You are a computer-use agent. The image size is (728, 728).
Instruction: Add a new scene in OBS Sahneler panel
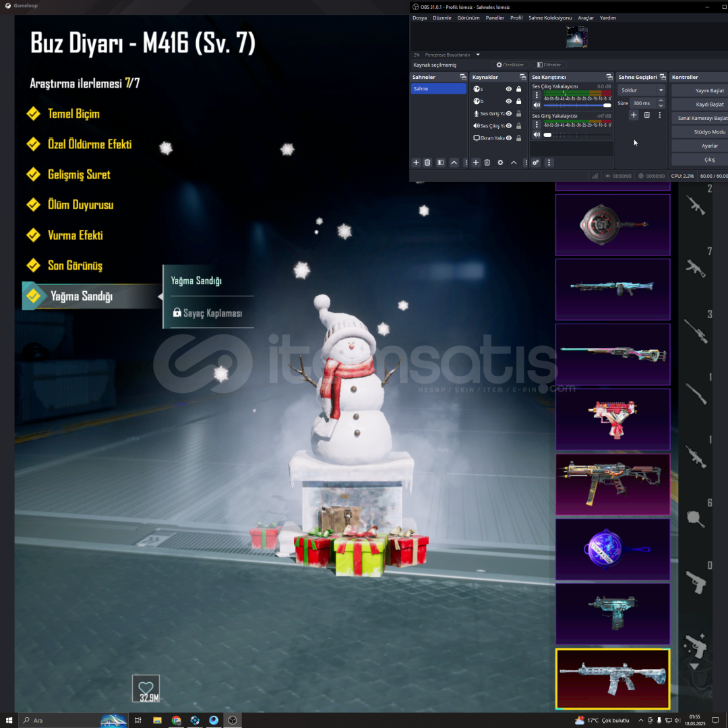coord(416,162)
